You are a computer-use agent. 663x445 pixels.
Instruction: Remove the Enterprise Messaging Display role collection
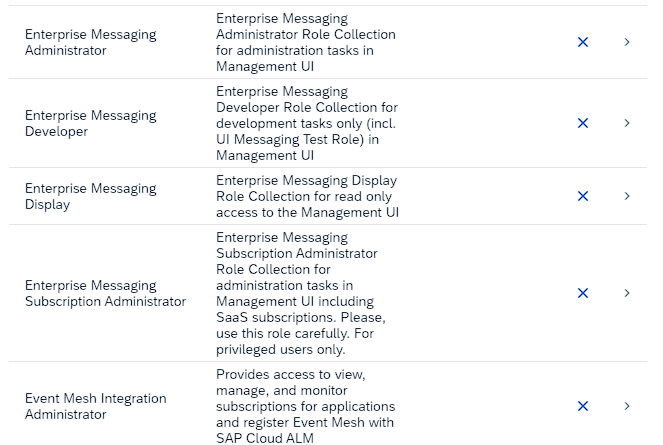click(583, 196)
